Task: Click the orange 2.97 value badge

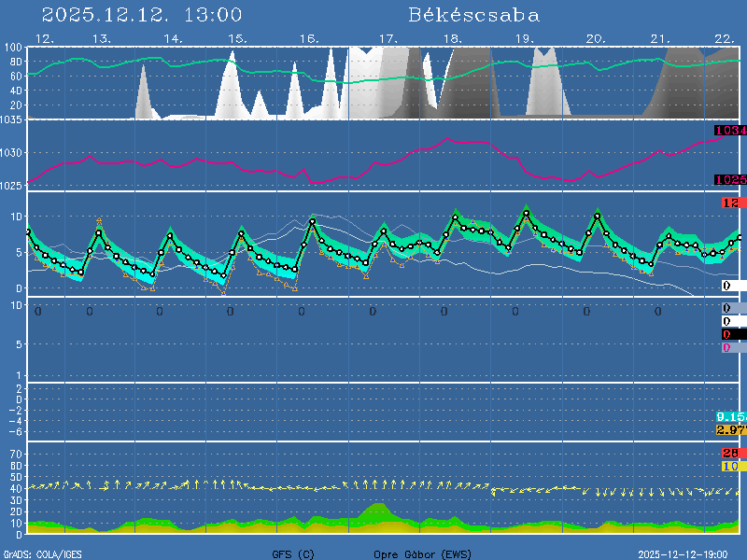Action: (x=730, y=429)
